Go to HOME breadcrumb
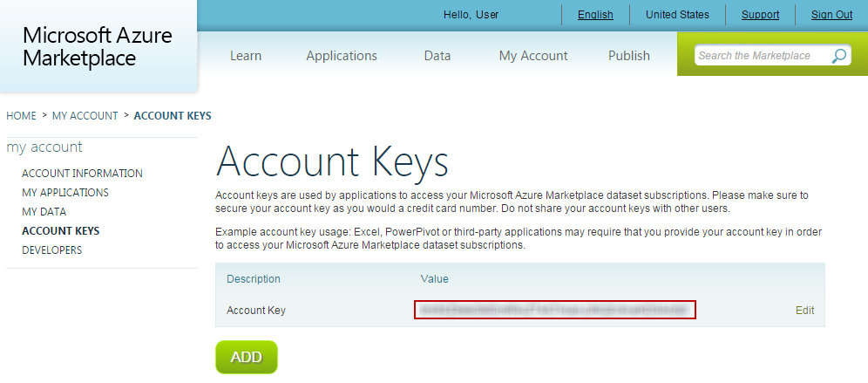Image resolution: width=868 pixels, height=383 pixels. click(x=21, y=116)
